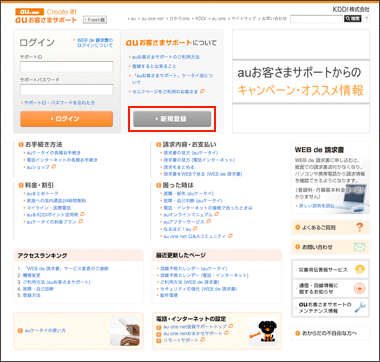Open the 請求をまとめる link
Viewport: 380px width, 362px height.
pos(179,167)
